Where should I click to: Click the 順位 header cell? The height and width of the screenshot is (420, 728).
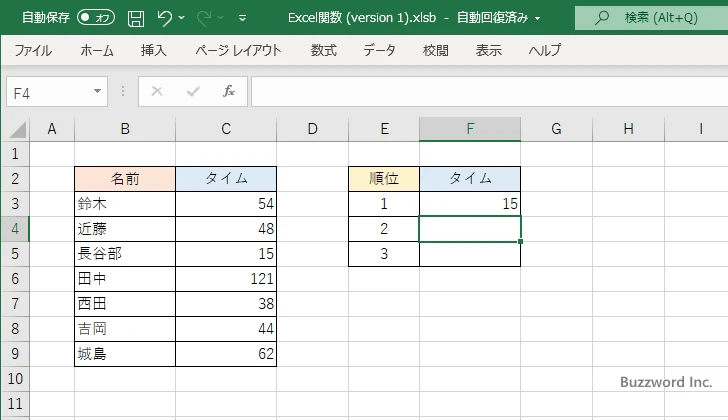[x=384, y=179]
